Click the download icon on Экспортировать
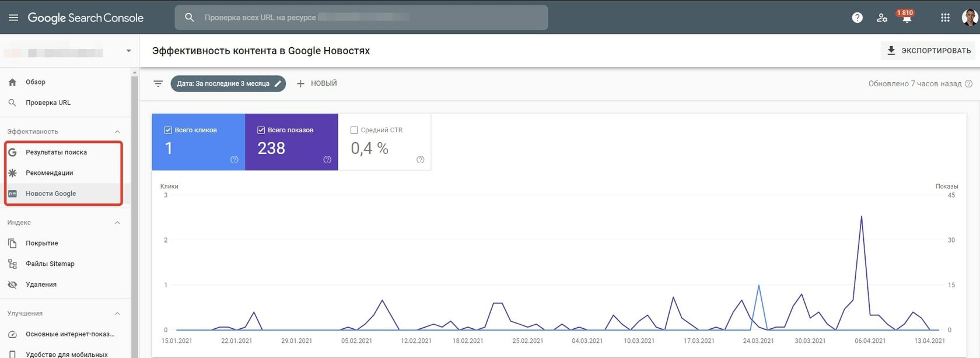 click(891, 50)
